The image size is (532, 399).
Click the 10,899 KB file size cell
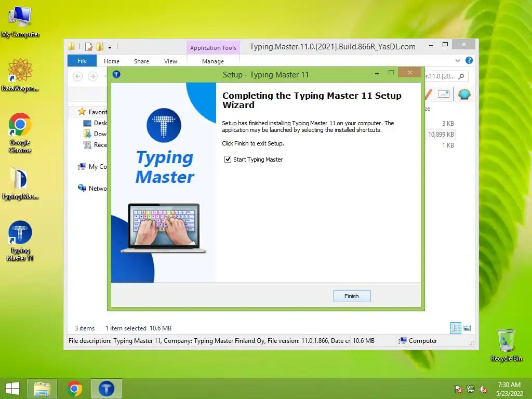coord(441,135)
